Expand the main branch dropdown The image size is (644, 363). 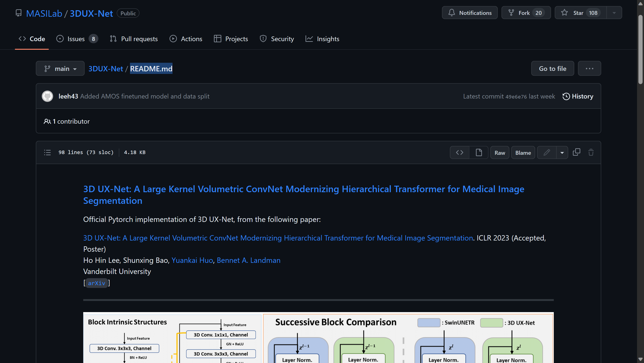[x=60, y=69]
